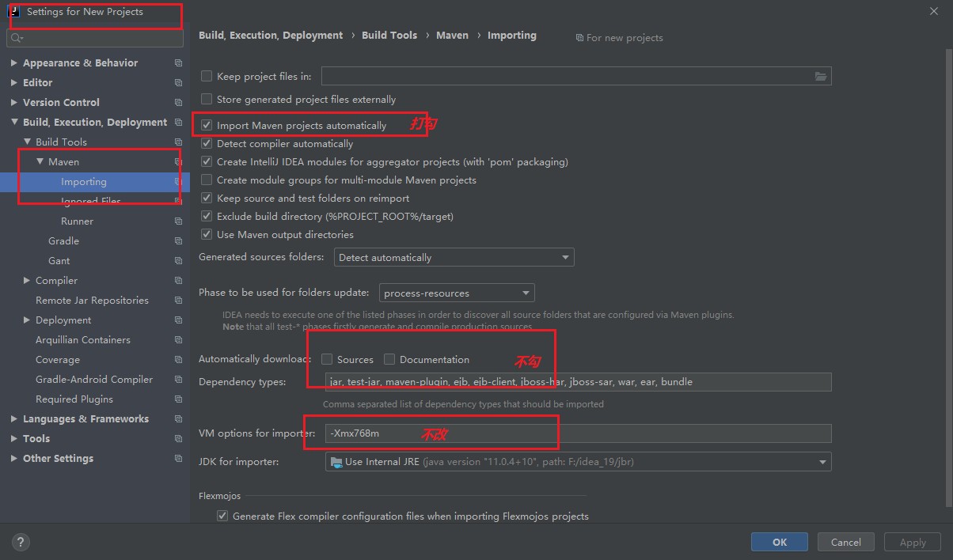Click VM options for importer field
The image size is (953, 560).
coord(579,433)
